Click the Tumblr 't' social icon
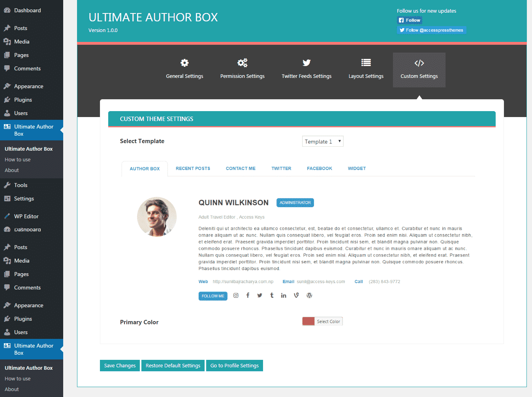 click(x=272, y=295)
